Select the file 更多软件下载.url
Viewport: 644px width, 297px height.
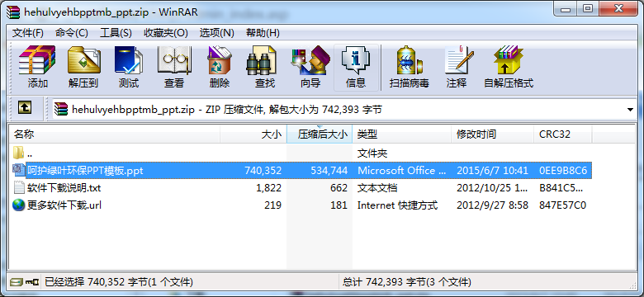tap(64, 205)
